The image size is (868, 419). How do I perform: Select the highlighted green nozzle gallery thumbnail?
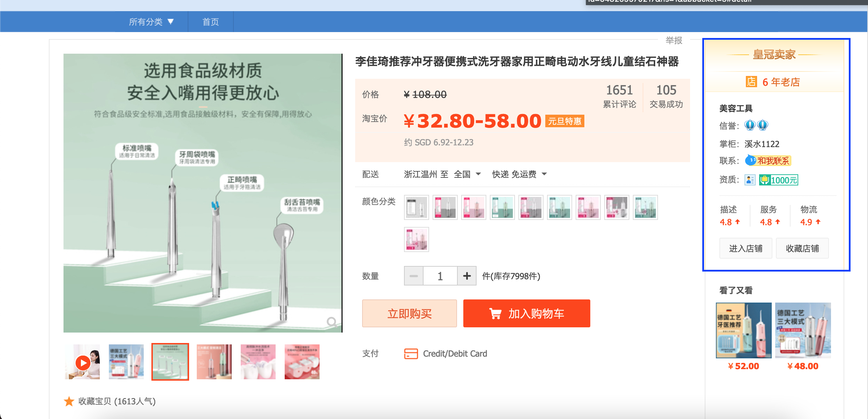(x=170, y=362)
